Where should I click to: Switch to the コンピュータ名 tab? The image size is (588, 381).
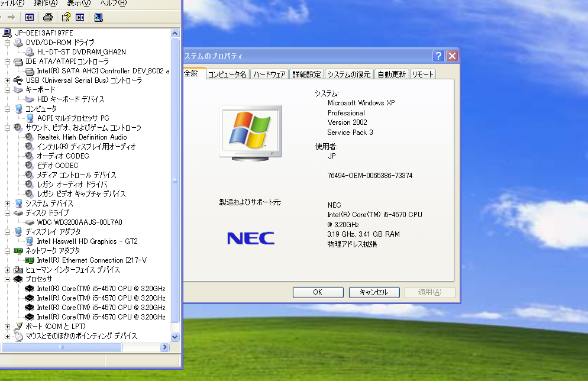[x=227, y=75]
